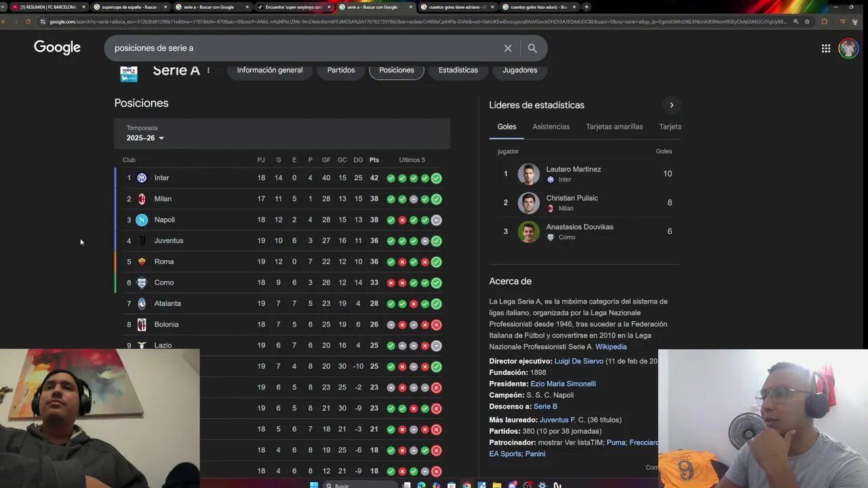The height and width of the screenshot is (488, 868).
Task: Click the Inter club crest
Action: (142, 178)
